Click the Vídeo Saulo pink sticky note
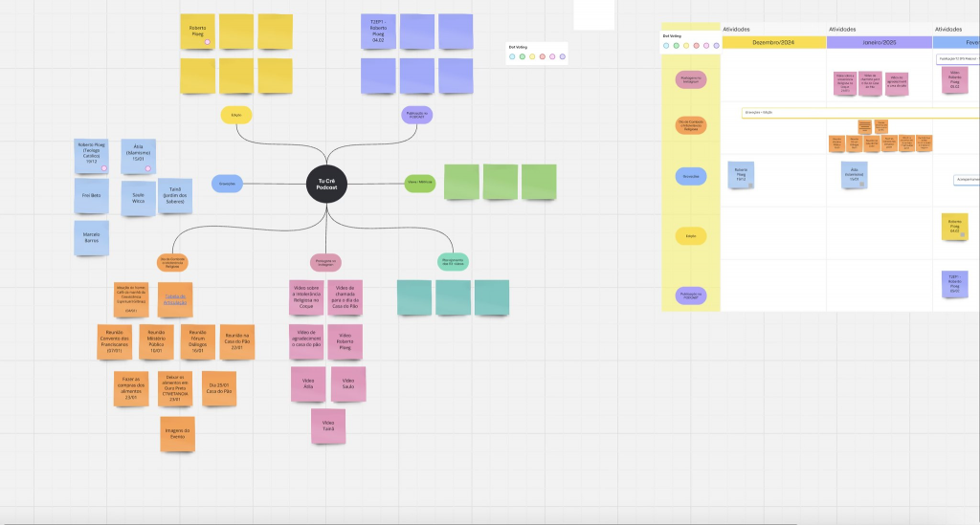Screen dimensions: 980x525 tap(347, 384)
